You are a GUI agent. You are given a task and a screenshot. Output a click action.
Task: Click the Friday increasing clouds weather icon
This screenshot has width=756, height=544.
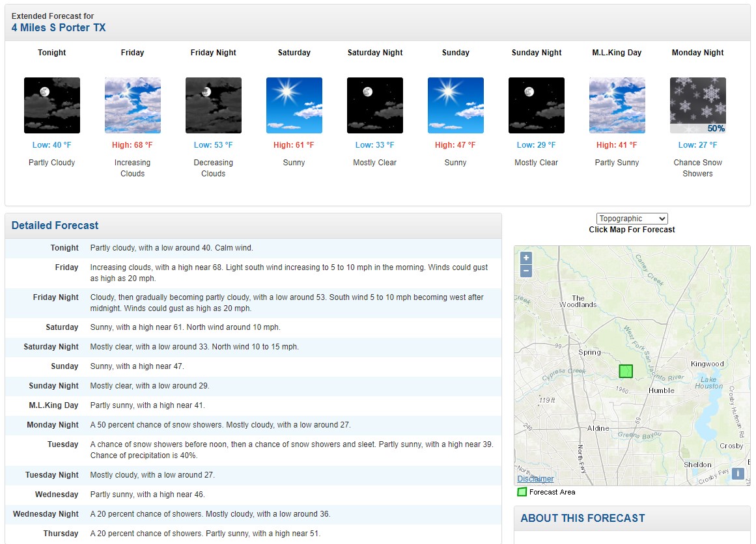tap(133, 105)
